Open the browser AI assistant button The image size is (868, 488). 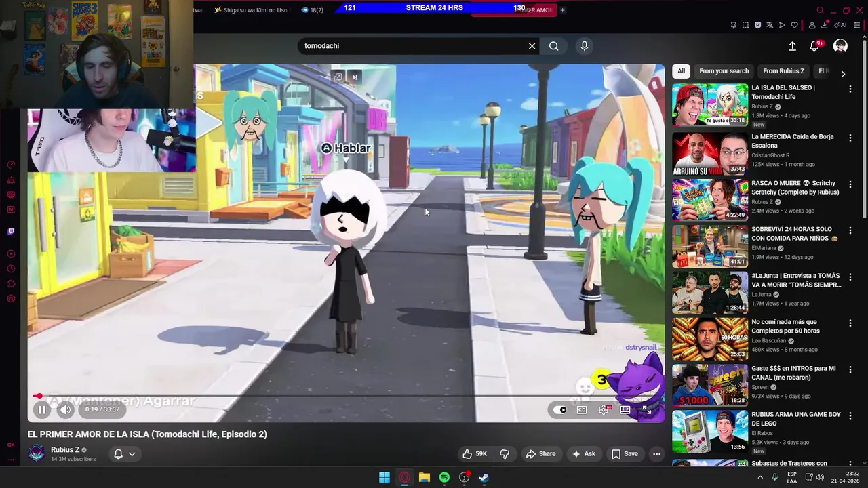pyautogui.click(x=841, y=26)
